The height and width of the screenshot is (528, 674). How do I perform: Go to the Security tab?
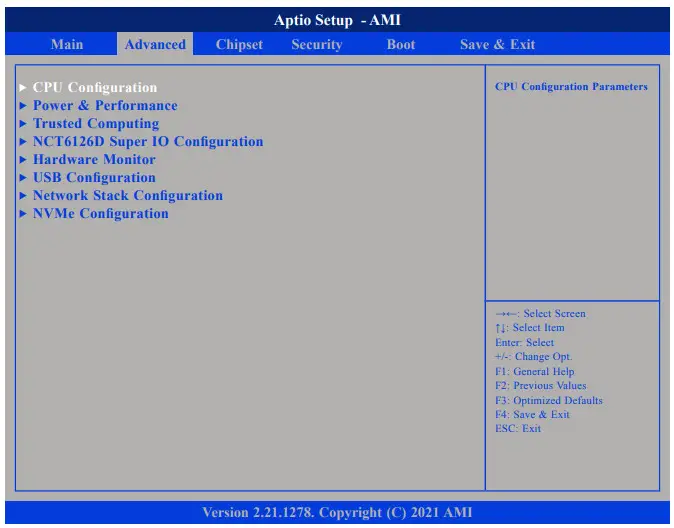317,44
